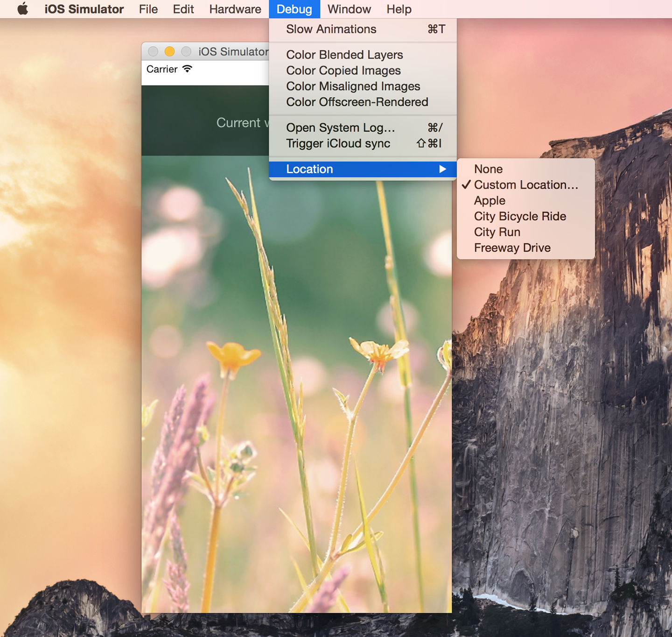Image resolution: width=672 pixels, height=637 pixels.
Task: Click the yellow minimize window button
Action: 169,51
